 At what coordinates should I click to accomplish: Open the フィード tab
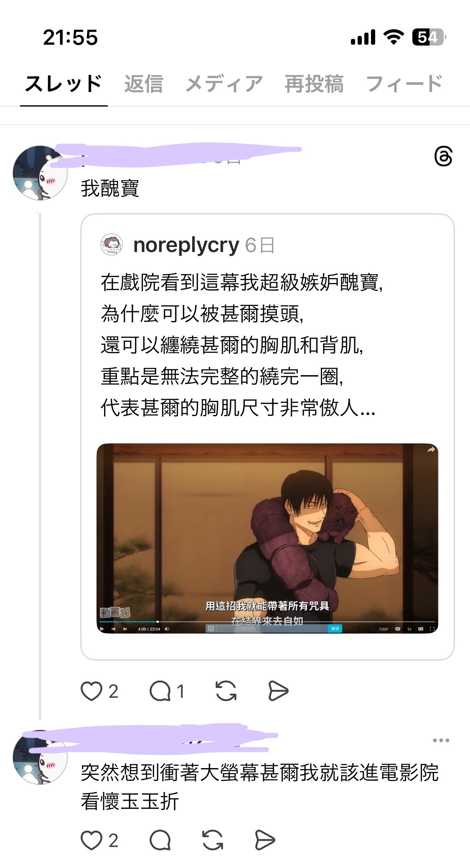tap(404, 84)
